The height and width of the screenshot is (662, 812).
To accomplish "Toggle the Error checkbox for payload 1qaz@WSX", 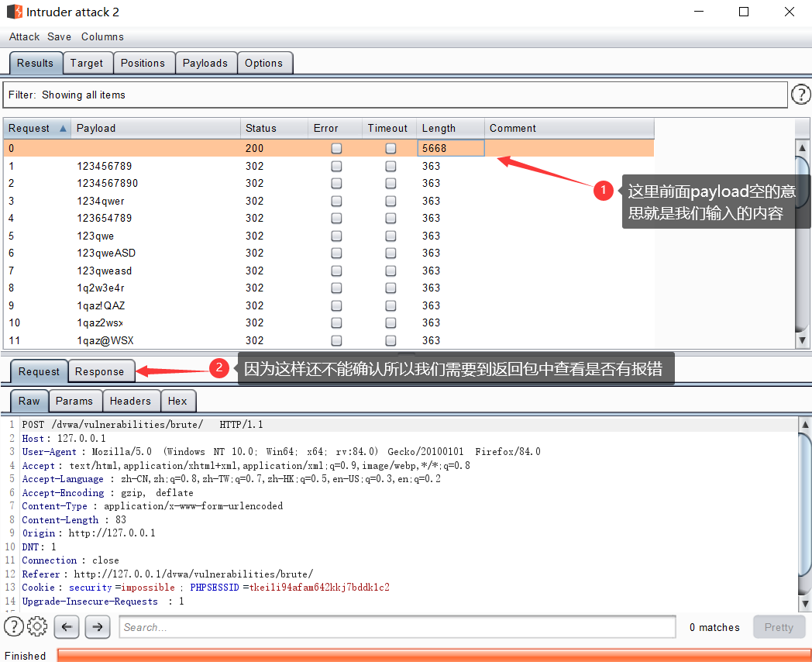I will click(x=336, y=340).
